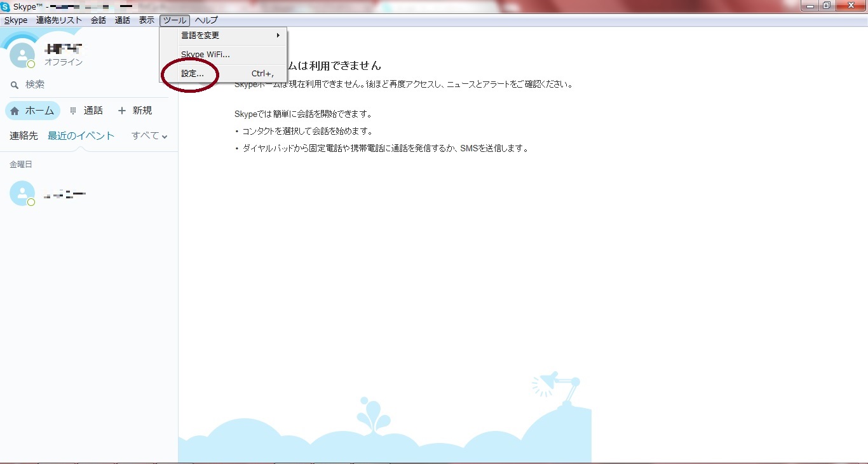Click the ツール menu
This screenshot has height=464, width=868.
[x=175, y=20]
